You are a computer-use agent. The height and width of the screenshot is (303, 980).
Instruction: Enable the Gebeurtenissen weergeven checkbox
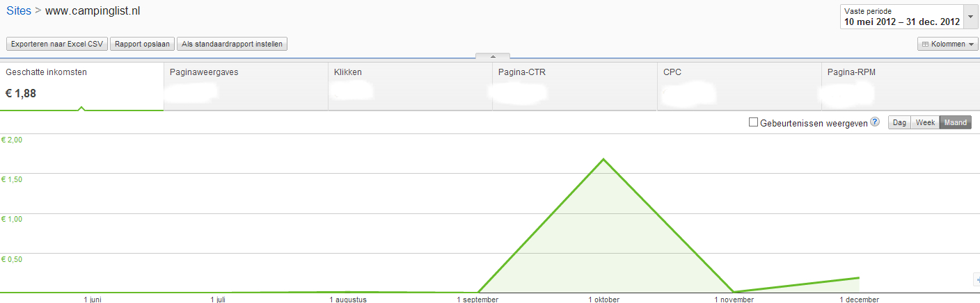(x=753, y=122)
